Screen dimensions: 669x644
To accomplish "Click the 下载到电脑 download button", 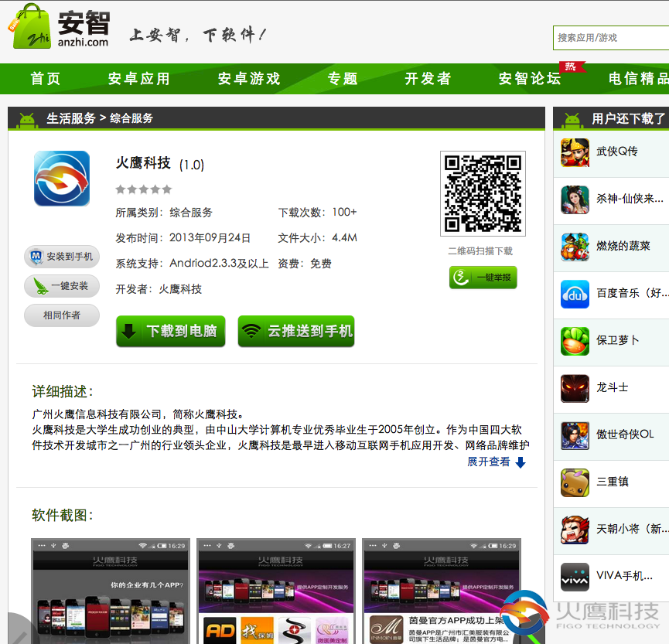I will pyautogui.click(x=170, y=331).
